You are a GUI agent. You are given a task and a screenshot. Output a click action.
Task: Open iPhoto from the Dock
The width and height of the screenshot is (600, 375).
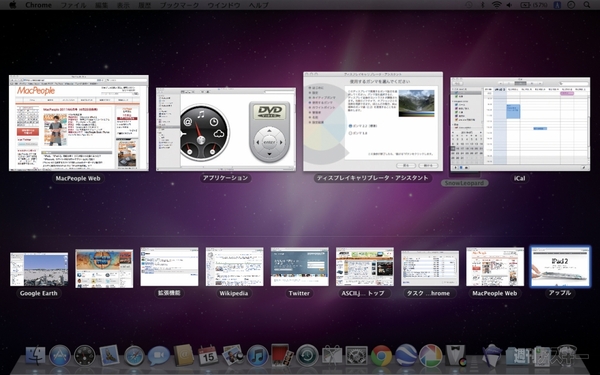tap(233, 355)
